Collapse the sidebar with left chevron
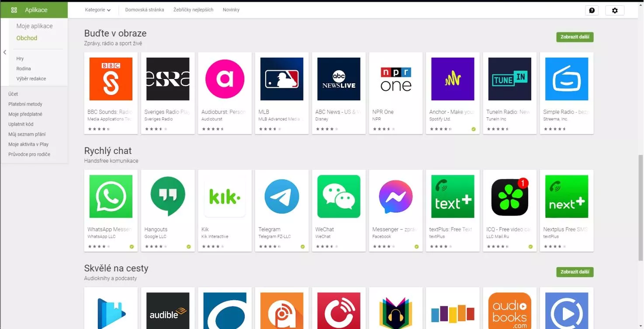Image resolution: width=644 pixels, height=329 pixels. point(5,52)
